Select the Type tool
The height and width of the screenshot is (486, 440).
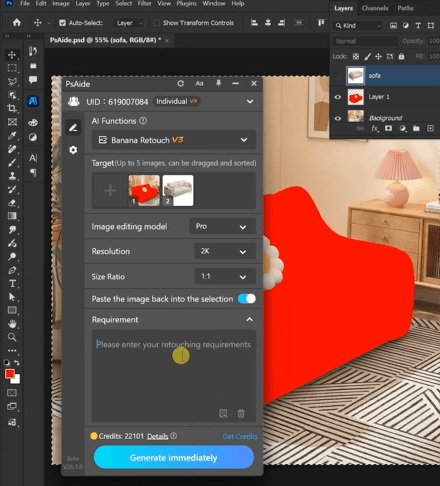(12, 284)
